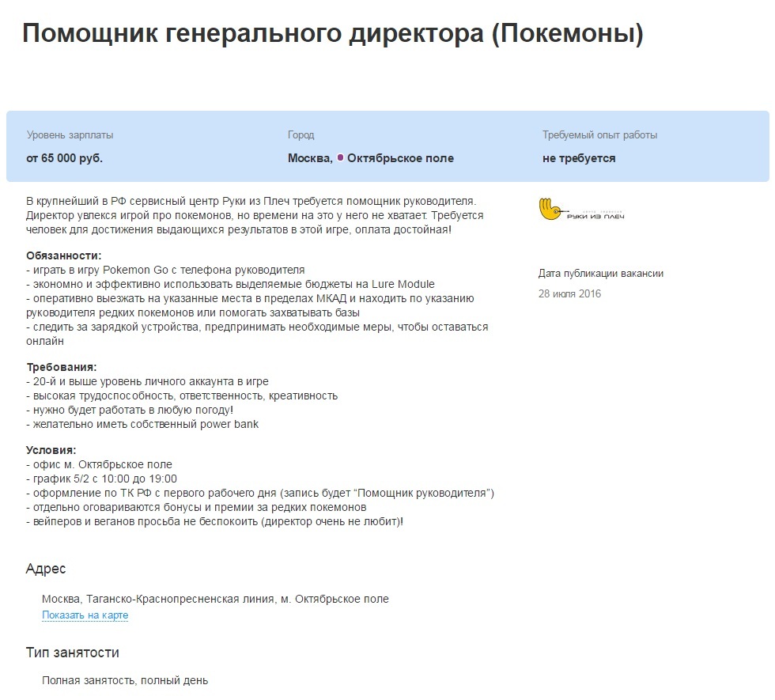The width and height of the screenshot is (775, 700).
Task: Click the Требования: heading
Action: pos(62,367)
